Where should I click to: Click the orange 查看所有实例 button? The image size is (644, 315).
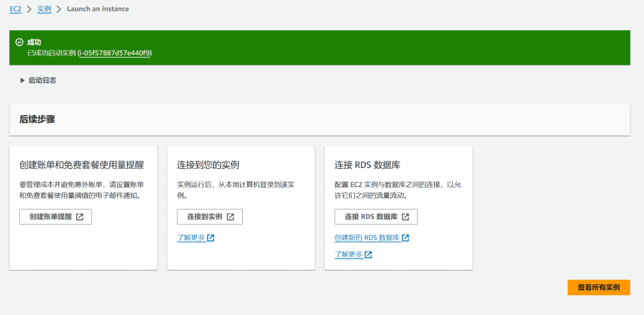coord(598,287)
